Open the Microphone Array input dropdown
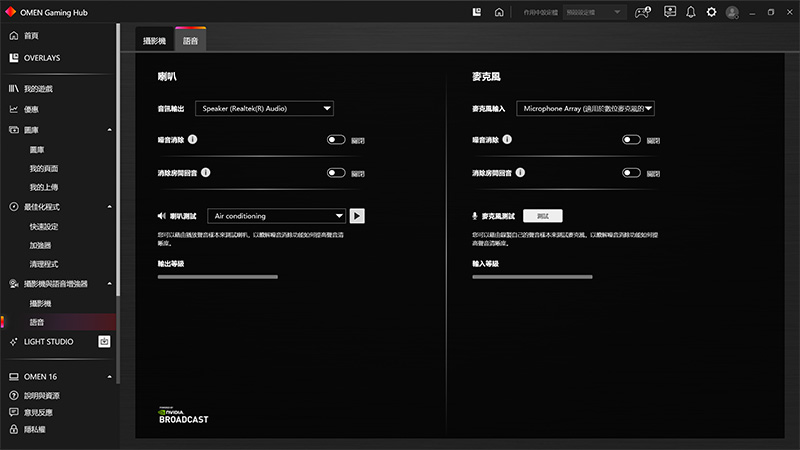 pyautogui.click(x=585, y=108)
